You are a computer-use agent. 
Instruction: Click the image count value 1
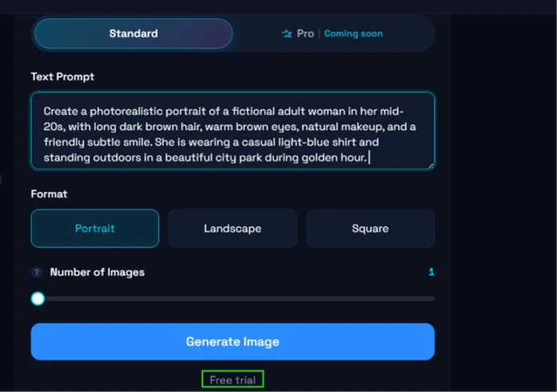coord(431,272)
